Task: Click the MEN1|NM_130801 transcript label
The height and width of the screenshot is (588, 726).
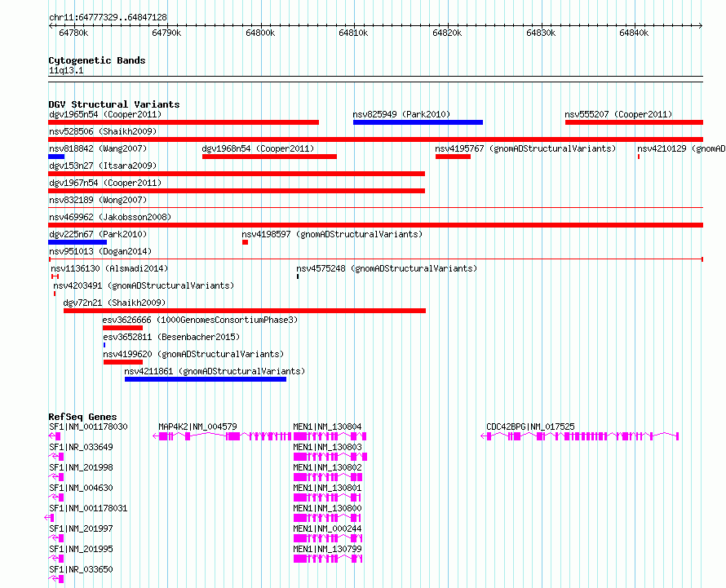Action: (327, 488)
